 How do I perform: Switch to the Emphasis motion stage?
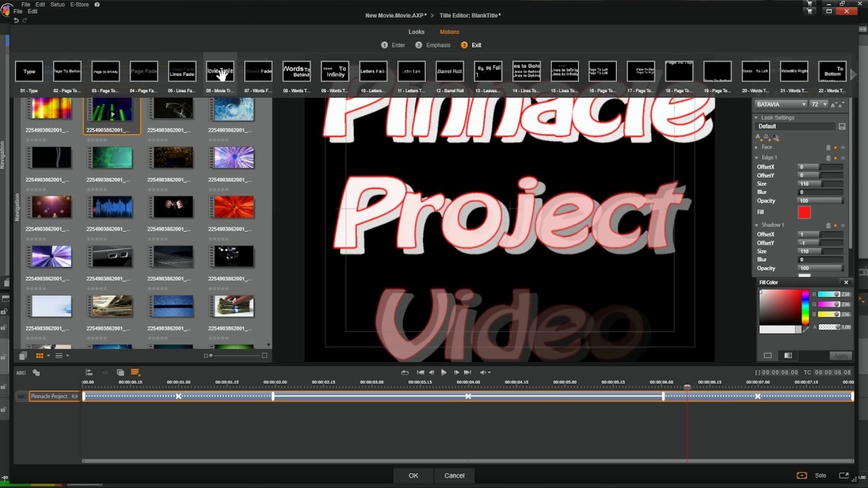[433, 45]
